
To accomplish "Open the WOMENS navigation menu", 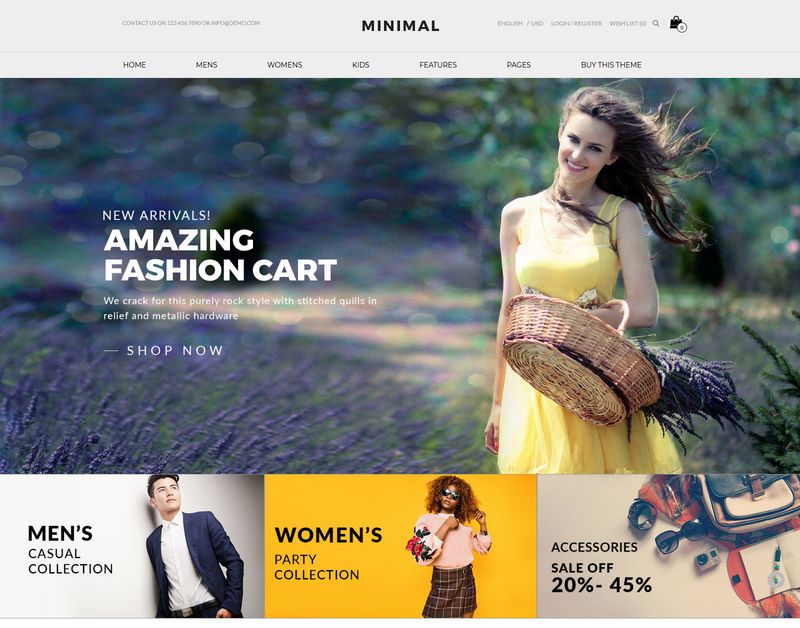I will coord(285,65).
